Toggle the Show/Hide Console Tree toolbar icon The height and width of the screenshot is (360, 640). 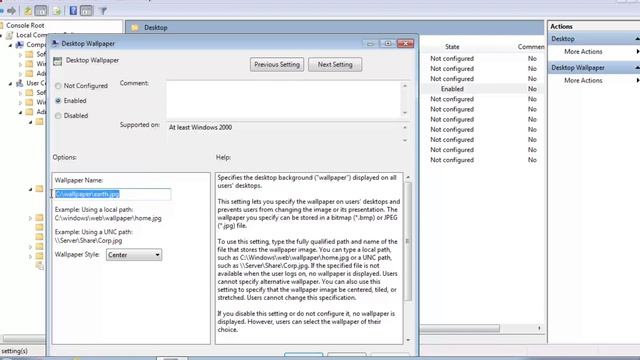(x=41, y=11)
